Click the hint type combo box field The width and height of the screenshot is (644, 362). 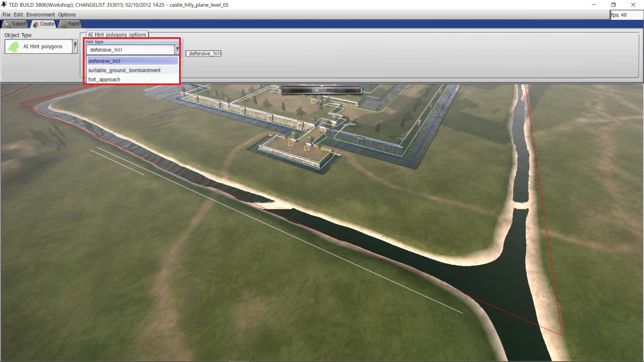click(130, 50)
